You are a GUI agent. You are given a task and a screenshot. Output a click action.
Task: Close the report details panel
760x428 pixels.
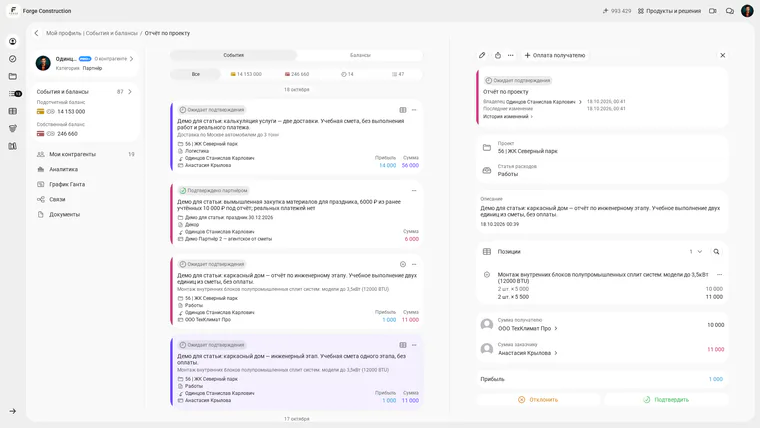pos(722,55)
